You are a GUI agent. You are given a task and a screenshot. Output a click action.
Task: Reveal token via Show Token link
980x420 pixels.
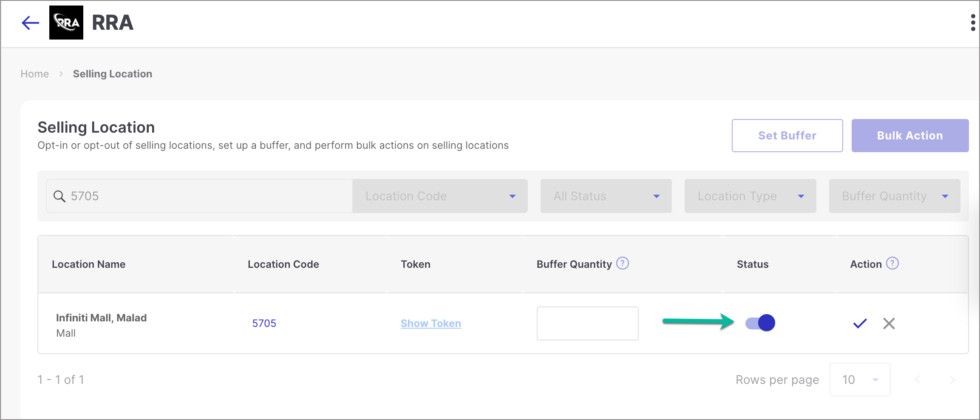tap(431, 324)
